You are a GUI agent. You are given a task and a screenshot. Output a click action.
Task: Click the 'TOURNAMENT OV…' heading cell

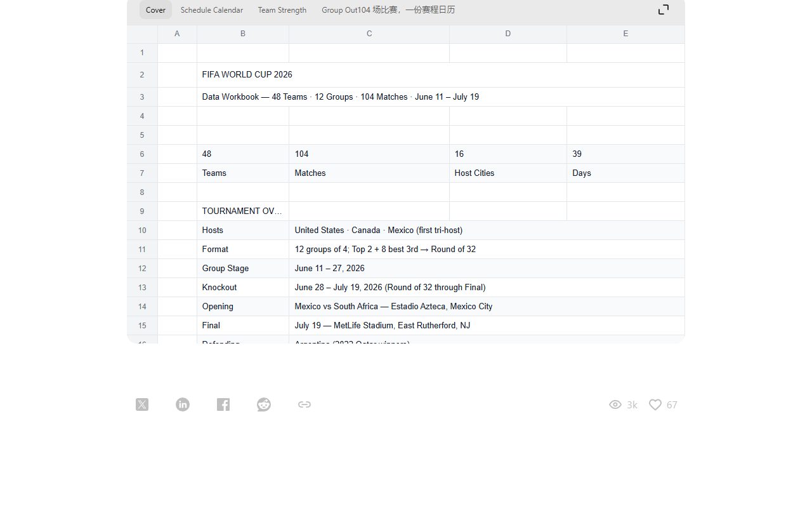pyautogui.click(x=243, y=211)
